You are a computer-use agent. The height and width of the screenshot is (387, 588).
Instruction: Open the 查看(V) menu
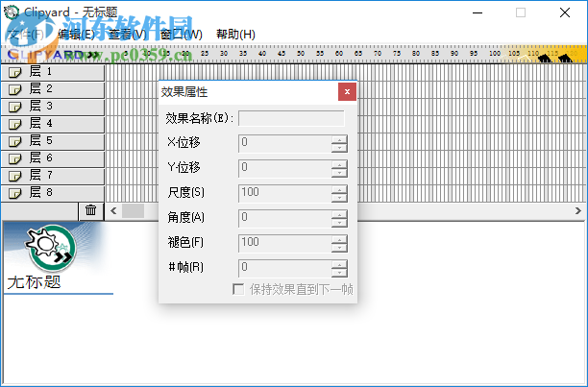(x=128, y=35)
